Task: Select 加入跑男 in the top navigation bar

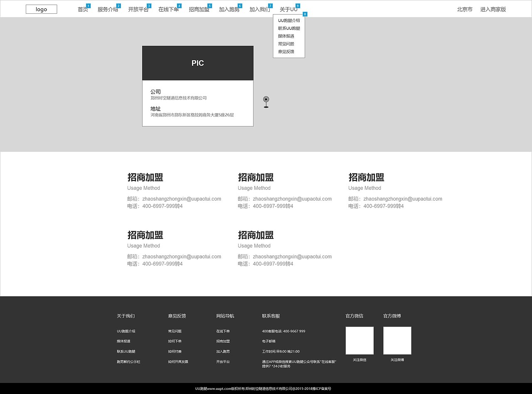Action: click(x=229, y=9)
